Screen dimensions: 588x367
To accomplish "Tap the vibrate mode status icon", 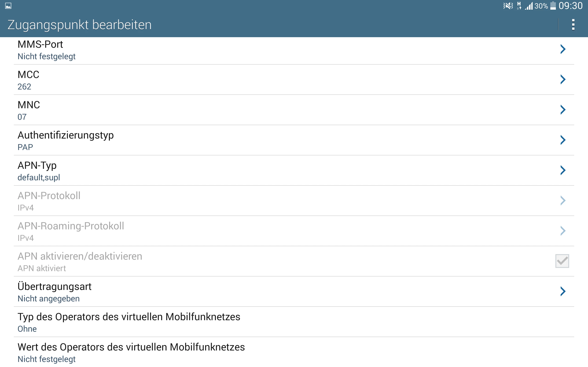I will [x=508, y=6].
